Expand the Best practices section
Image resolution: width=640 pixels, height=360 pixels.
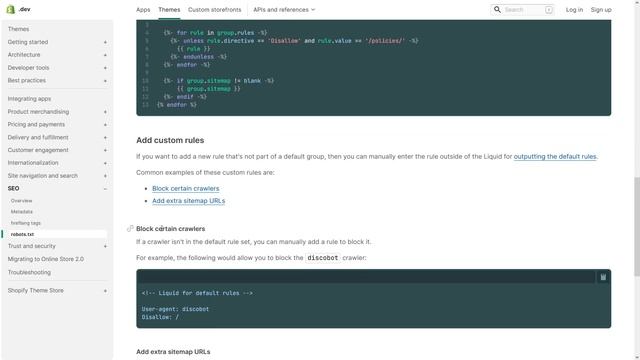(x=105, y=80)
